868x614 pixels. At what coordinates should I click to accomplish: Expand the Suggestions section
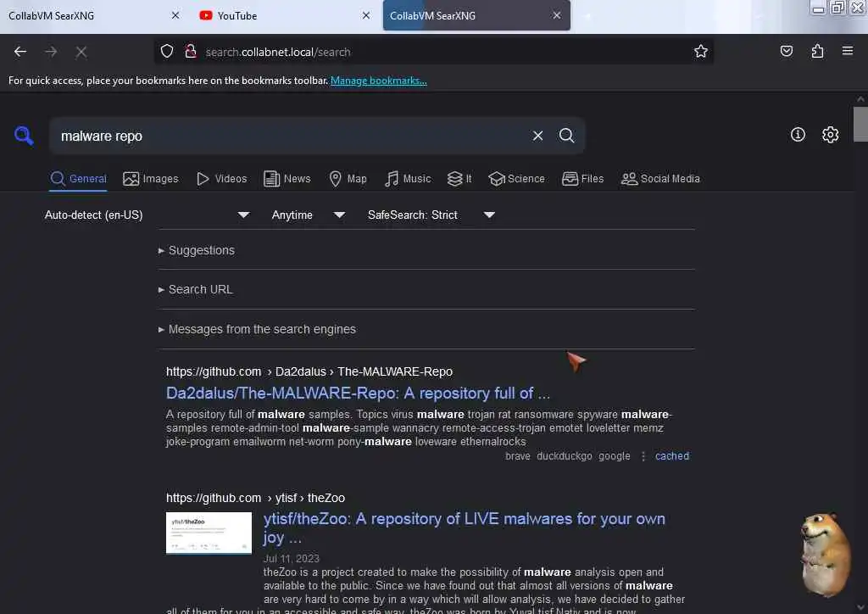197,250
